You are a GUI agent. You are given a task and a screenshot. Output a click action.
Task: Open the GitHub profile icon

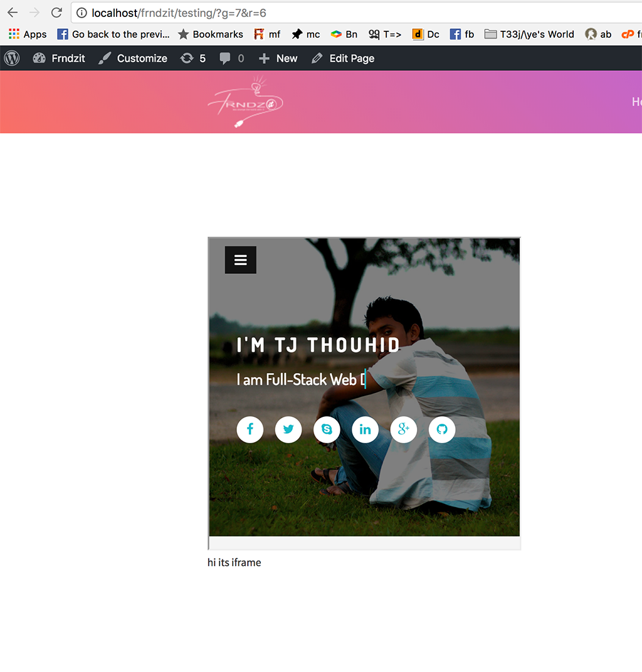click(x=442, y=429)
